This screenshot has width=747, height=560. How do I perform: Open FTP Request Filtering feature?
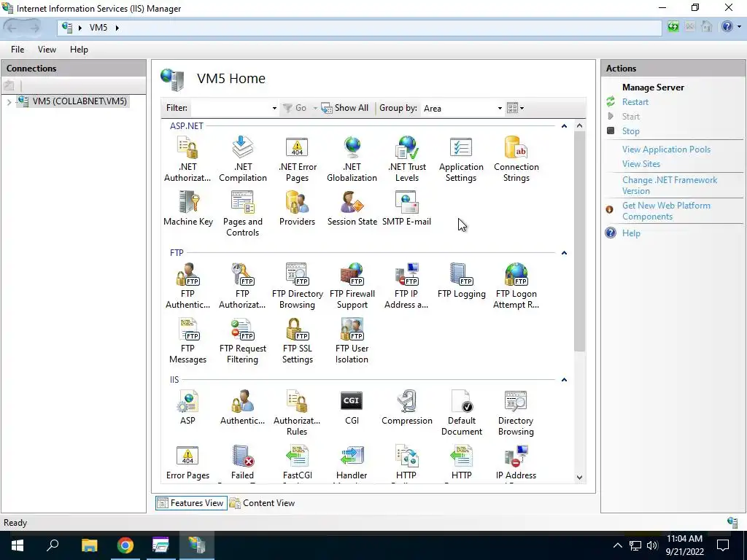coord(242,341)
